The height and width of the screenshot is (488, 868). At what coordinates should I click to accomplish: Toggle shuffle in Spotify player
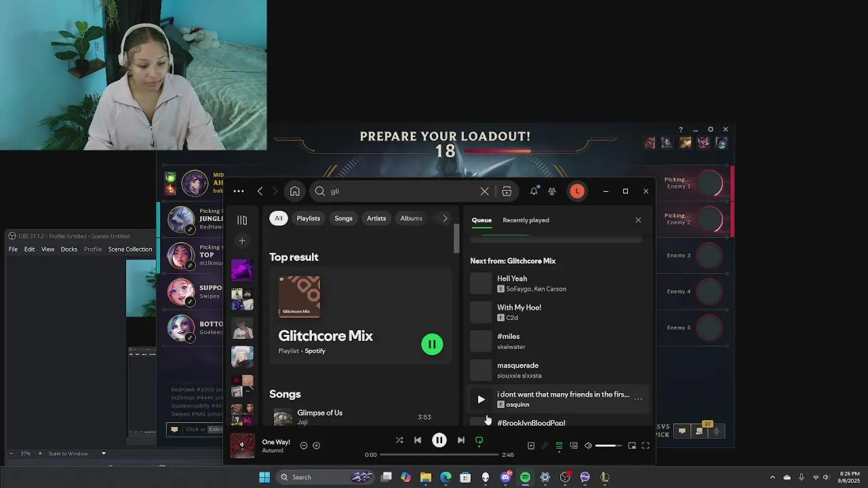click(x=399, y=441)
